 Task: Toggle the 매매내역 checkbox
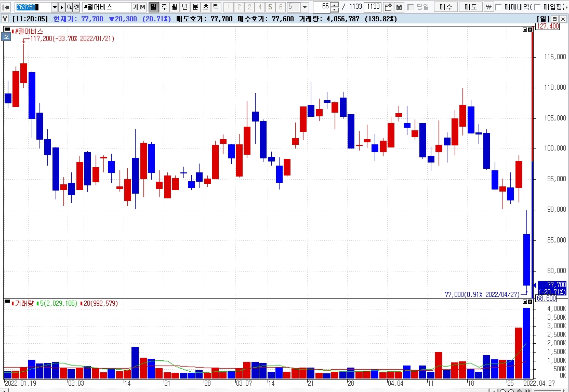(498, 7)
